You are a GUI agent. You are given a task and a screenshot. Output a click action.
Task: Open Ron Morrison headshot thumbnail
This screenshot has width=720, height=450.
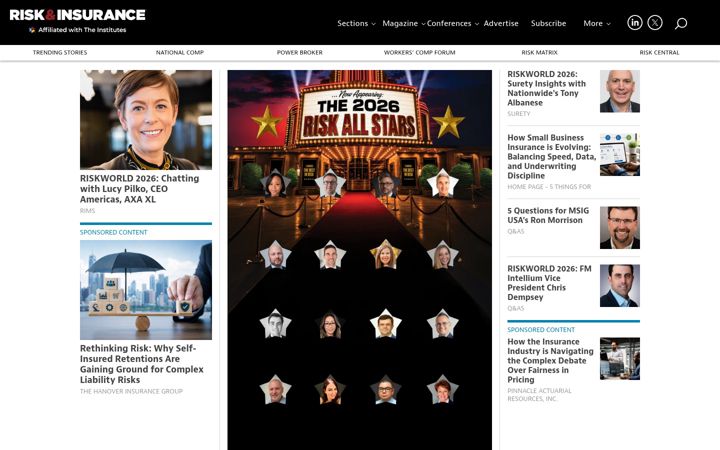619,228
